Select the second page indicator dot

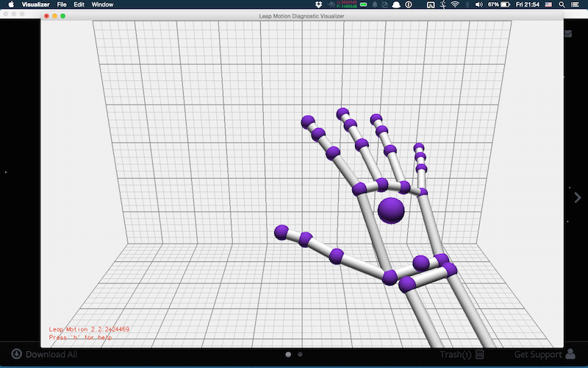pos(300,354)
